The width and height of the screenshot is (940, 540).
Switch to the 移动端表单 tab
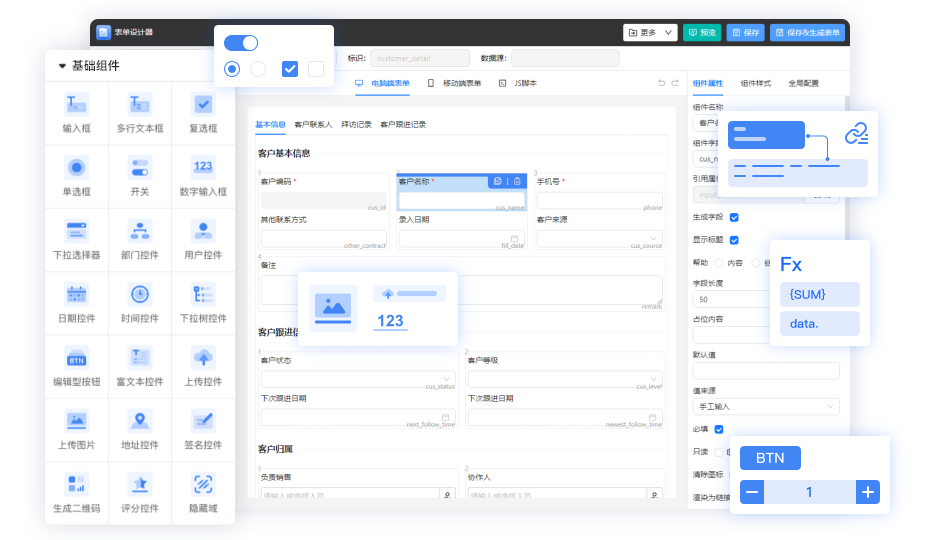[454, 83]
